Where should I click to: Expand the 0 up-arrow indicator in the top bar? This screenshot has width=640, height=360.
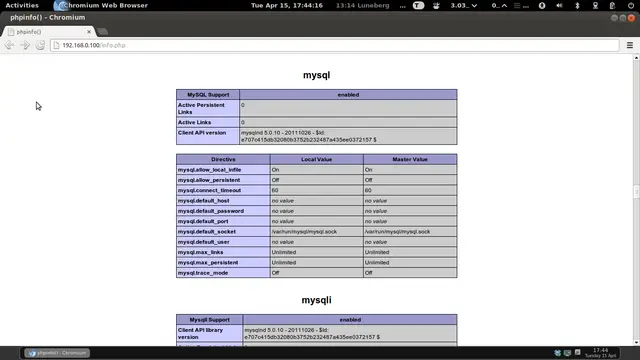[x=499, y=5]
